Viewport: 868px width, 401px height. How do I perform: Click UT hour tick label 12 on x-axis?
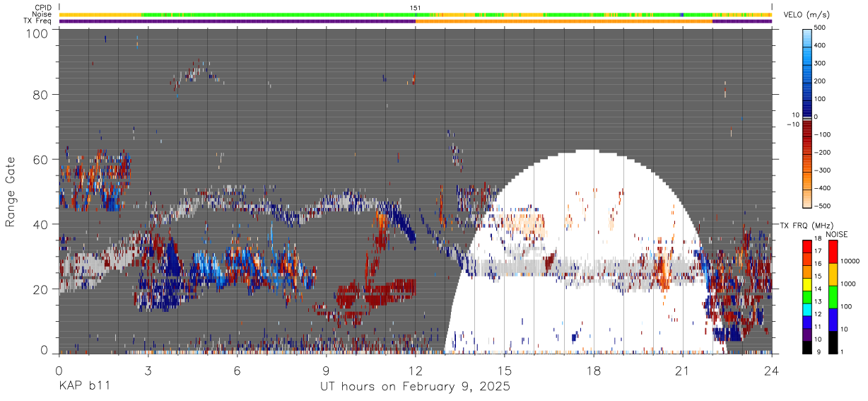pos(416,371)
